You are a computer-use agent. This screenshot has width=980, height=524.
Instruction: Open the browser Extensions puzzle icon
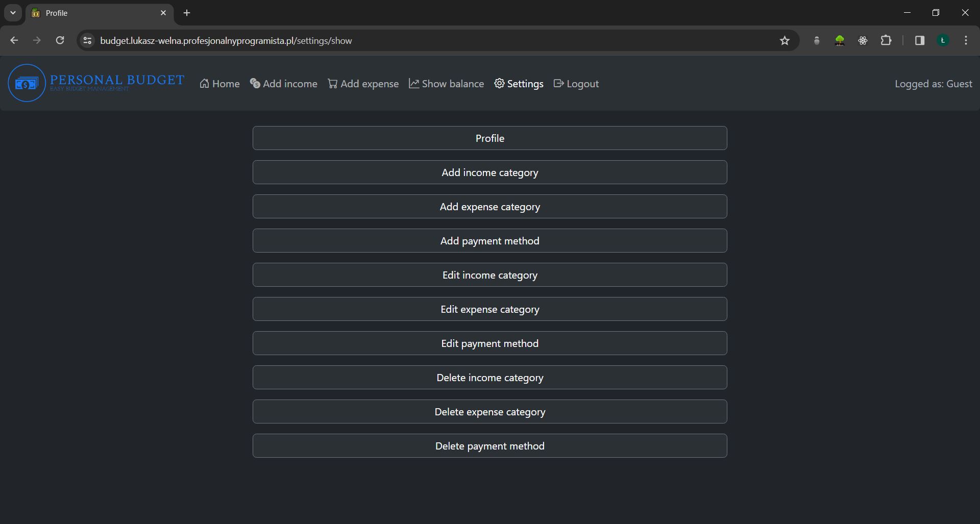tap(887, 40)
